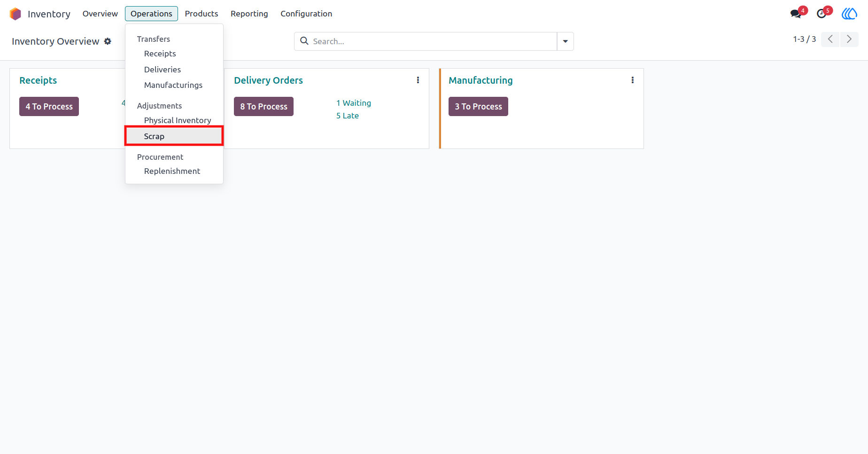Expand the search options dropdown arrow
Viewport: 868px width, 454px height.
click(566, 41)
